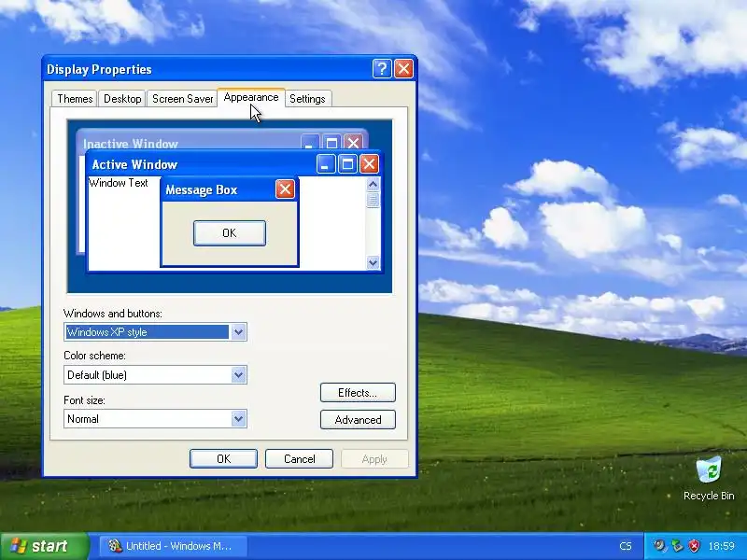The width and height of the screenshot is (747, 560).
Task: Switch to the Desktop tab
Action: [122, 99]
